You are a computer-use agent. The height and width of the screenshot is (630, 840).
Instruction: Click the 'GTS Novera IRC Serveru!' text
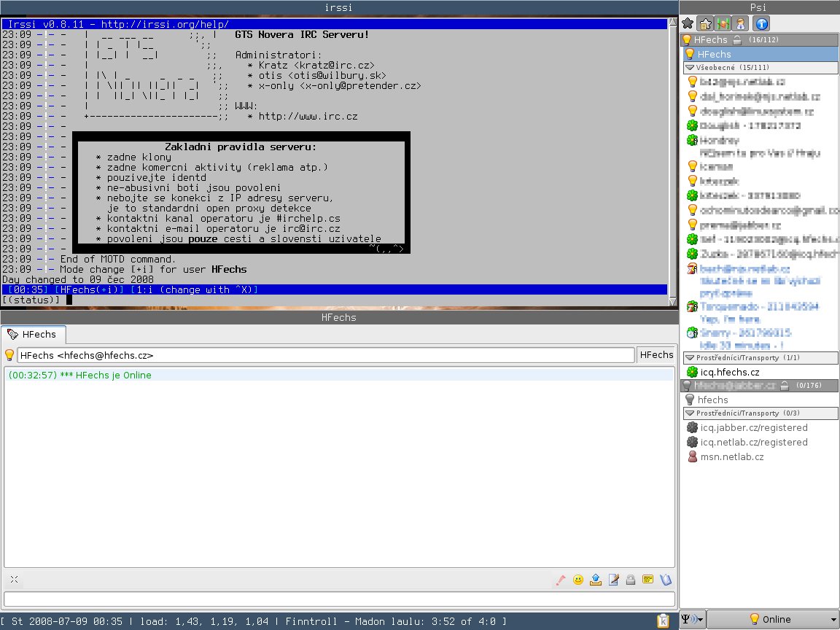pos(302,35)
